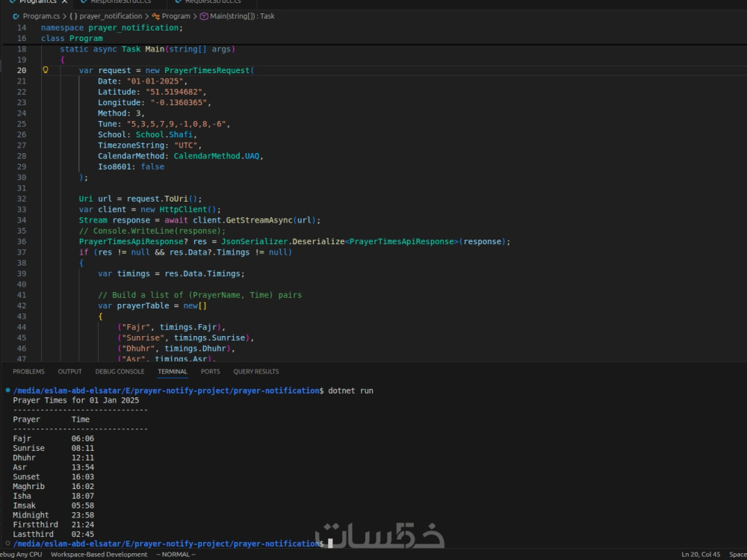Click the "-0.1360365" longitude value

(179, 102)
